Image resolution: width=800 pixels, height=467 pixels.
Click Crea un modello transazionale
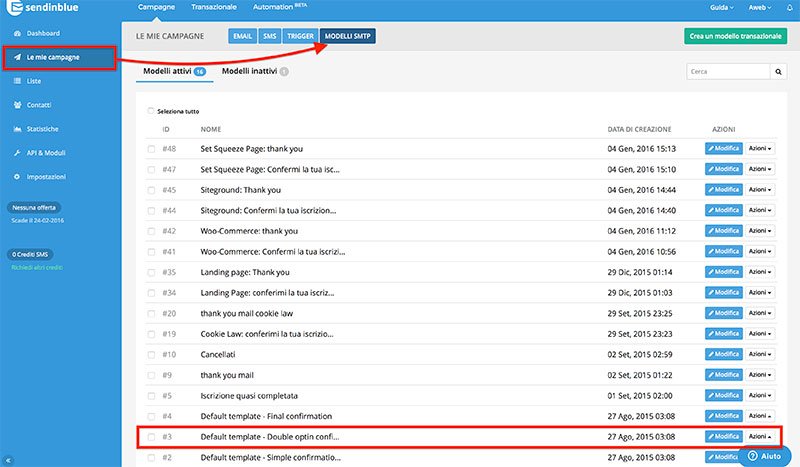735,36
